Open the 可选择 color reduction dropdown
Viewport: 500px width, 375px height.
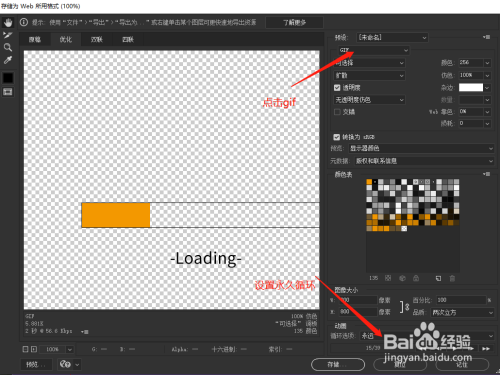369,63
